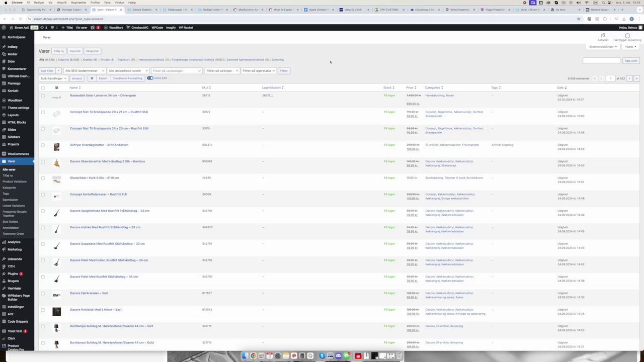Open Marketing in the sidebar
The width and height of the screenshot is (644, 362).
point(15,249)
